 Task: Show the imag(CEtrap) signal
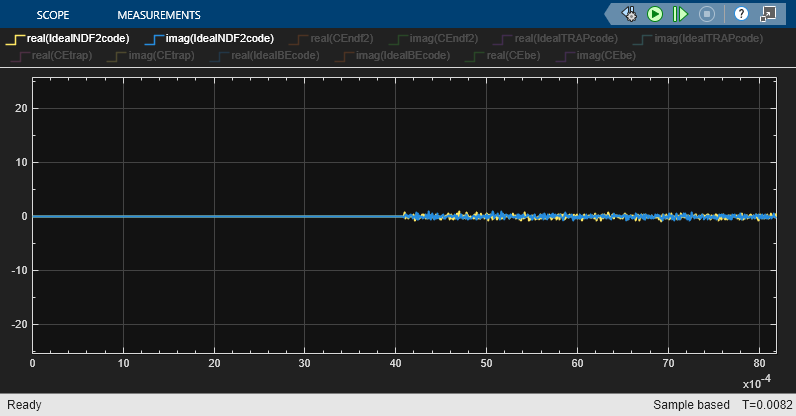pyautogui.click(x=151, y=55)
